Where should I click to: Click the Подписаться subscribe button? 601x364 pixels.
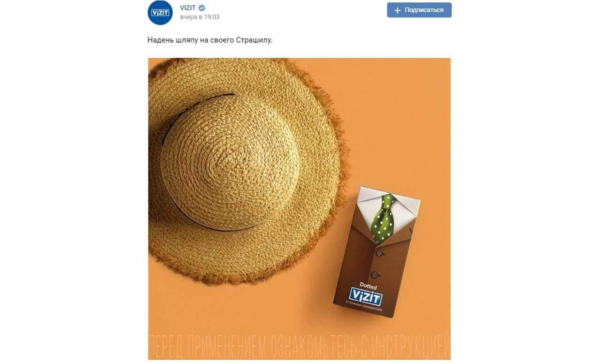[x=419, y=10]
